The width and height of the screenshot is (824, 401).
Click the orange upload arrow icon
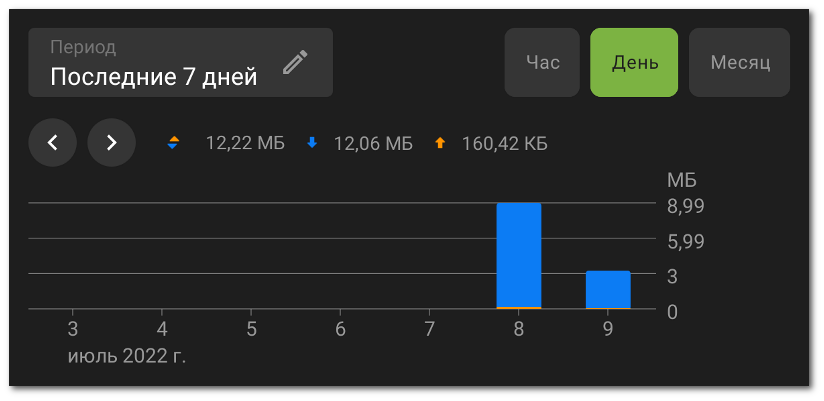[440, 142]
